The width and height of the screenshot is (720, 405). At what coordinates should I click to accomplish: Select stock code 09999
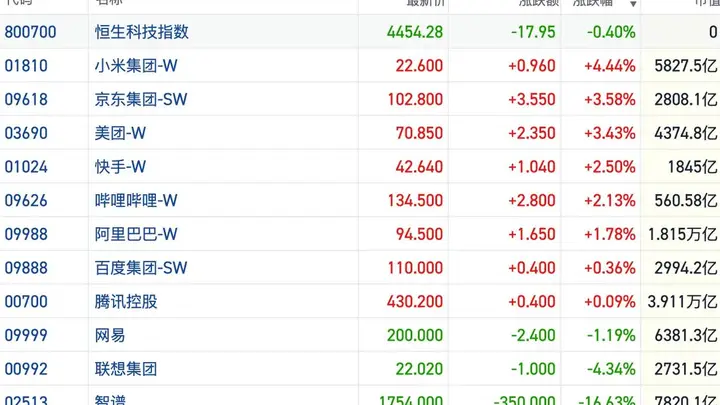pos(26,335)
